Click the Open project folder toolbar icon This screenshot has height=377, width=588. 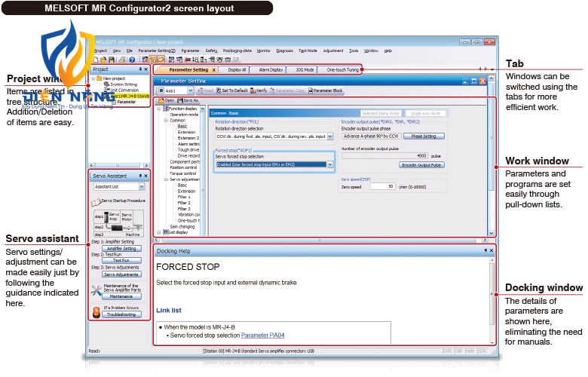pyautogui.click(x=103, y=60)
